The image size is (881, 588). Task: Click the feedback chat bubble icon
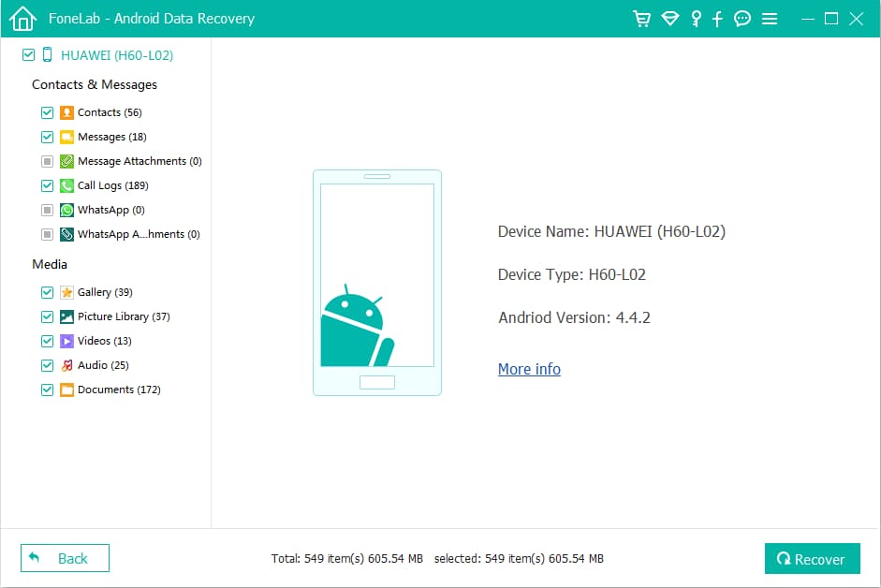[x=742, y=18]
